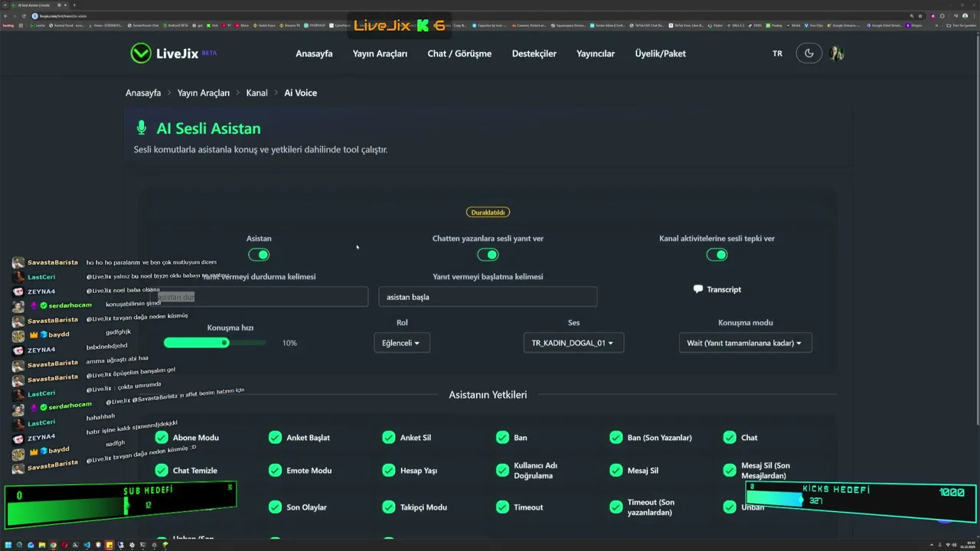This screenshot has height=551, width=980.
Task: Toggle Kanal aktivitelerine sesli tepki ver
Action: coord(717,255)
